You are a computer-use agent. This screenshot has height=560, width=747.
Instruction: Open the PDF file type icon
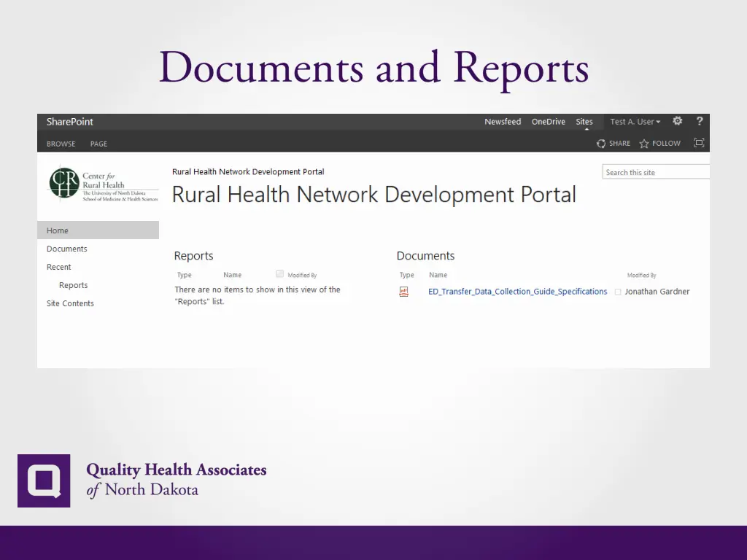point(404,292)
